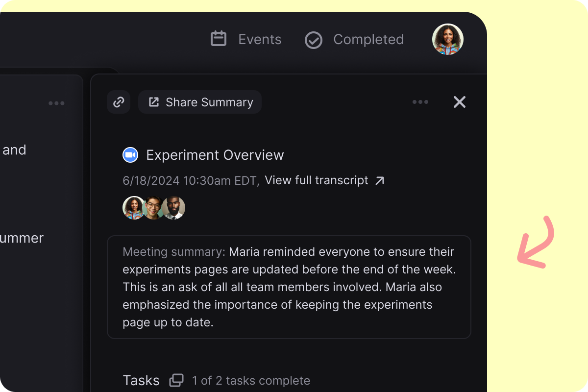Click the copy tasks icon beside Tasks

click(176, 380)
